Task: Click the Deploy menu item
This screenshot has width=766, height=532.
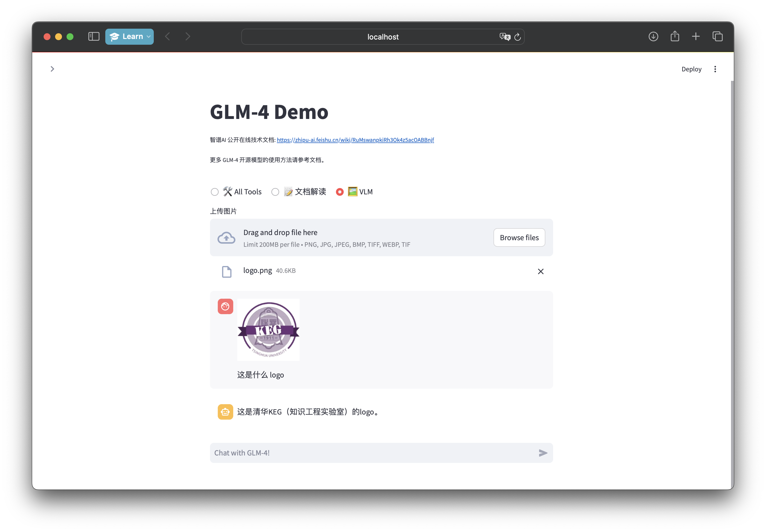Action: pyautogui.click(x=691, y=69)
